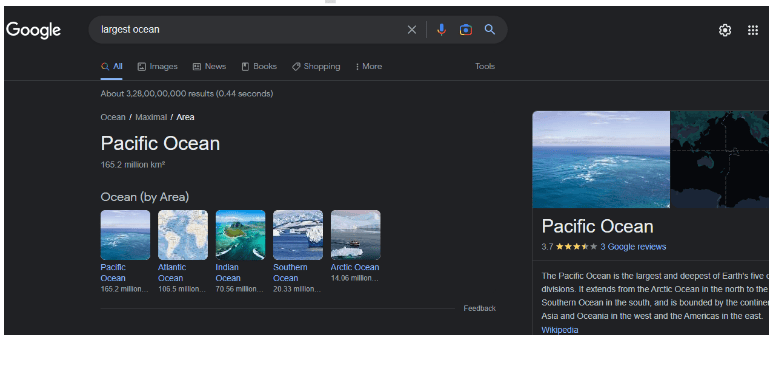Click the Ocean breadcrumb
This screenshot has width=769, height=367.
[x=113, y=117]
